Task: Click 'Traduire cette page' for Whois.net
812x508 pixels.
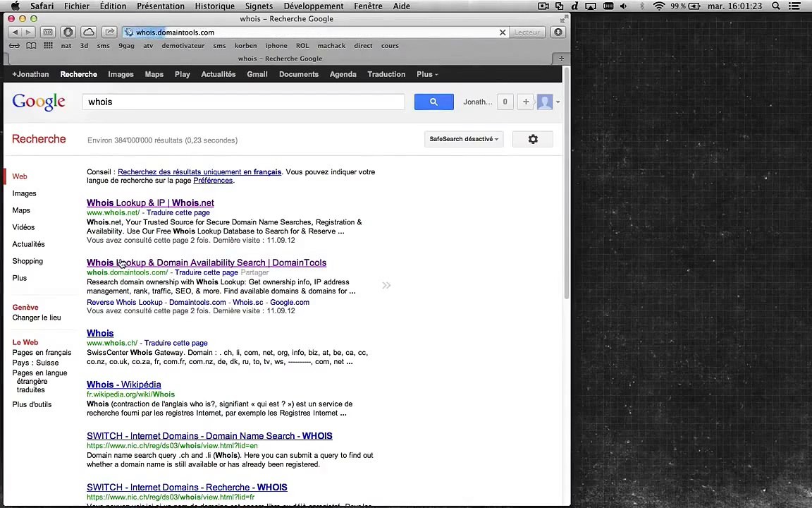Action: tap(178, 212)
